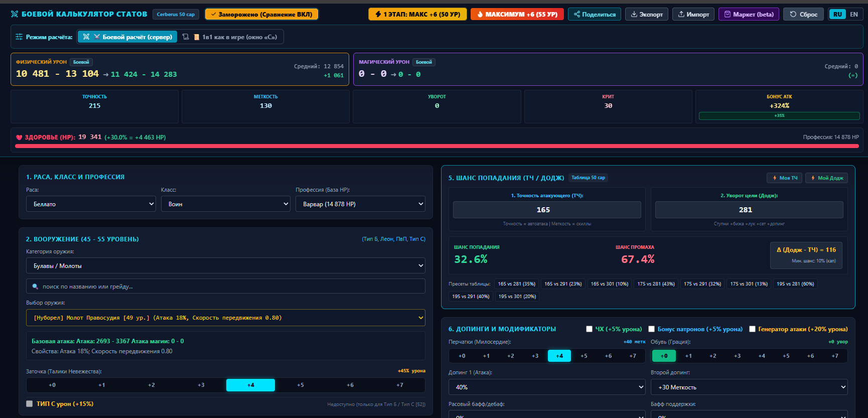The height and width of the screenshot is (418, 868).
Task: Click the weapon name search field
Action: coord(226,287)
